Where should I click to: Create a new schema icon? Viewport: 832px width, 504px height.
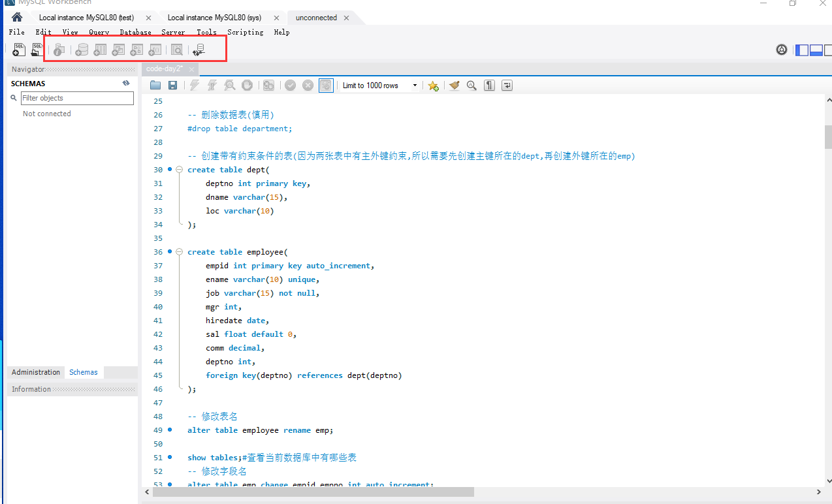82,50
